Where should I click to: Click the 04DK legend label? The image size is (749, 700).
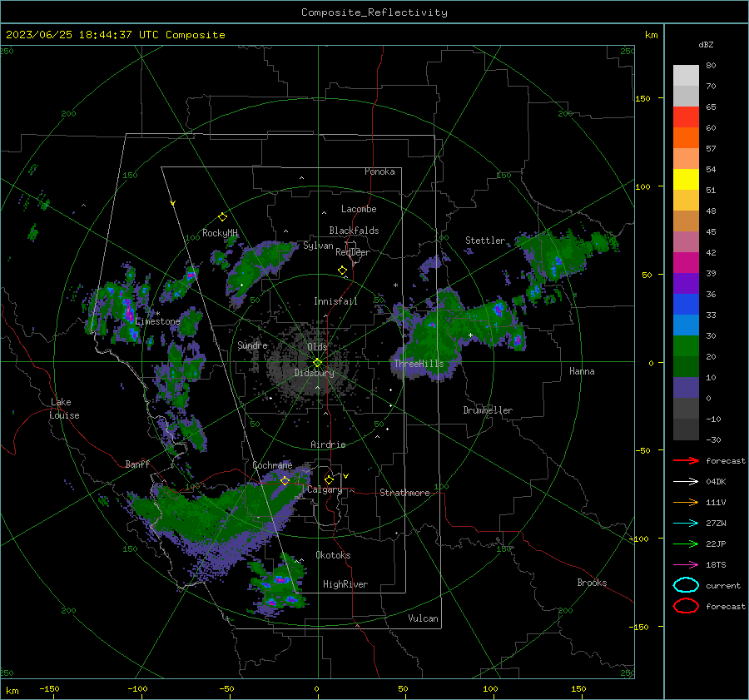(x=716, y=482)
